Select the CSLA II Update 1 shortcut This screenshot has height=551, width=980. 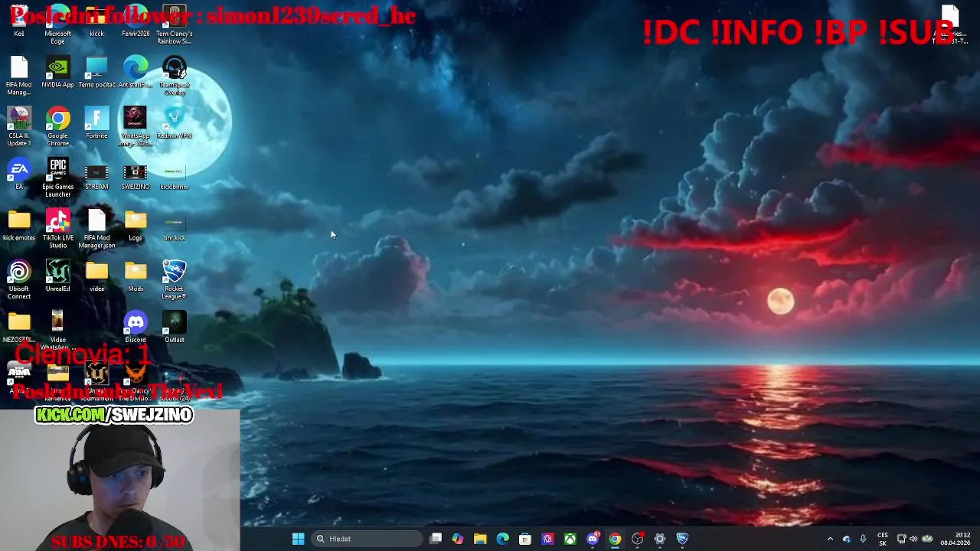[19, 127]
